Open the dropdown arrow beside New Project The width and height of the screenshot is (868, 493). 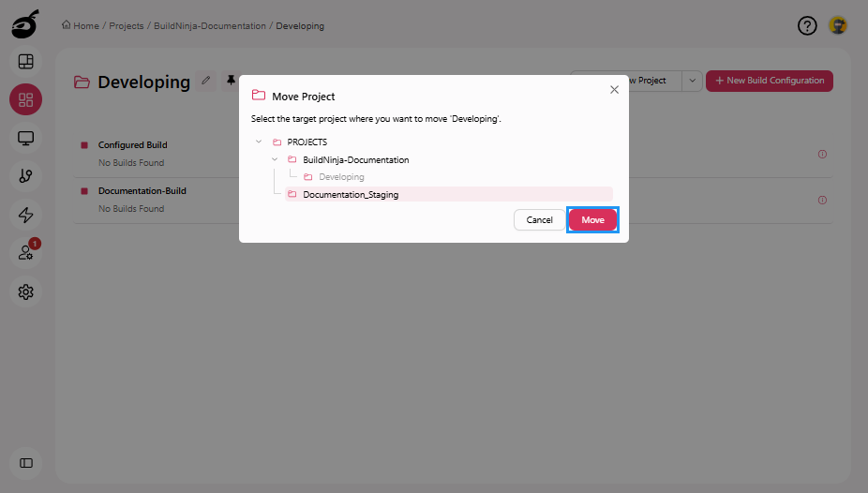click(693, 81)
